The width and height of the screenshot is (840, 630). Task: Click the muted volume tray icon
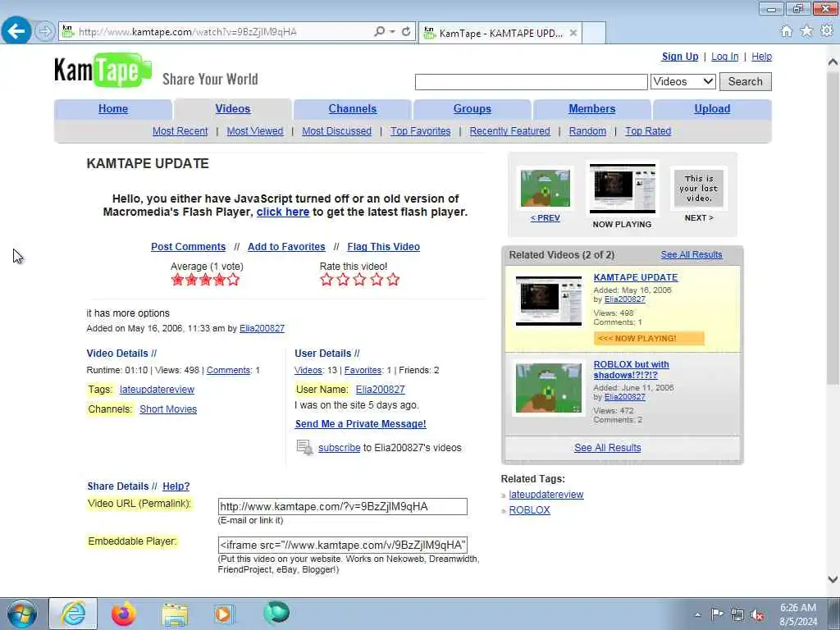[757, 614]
